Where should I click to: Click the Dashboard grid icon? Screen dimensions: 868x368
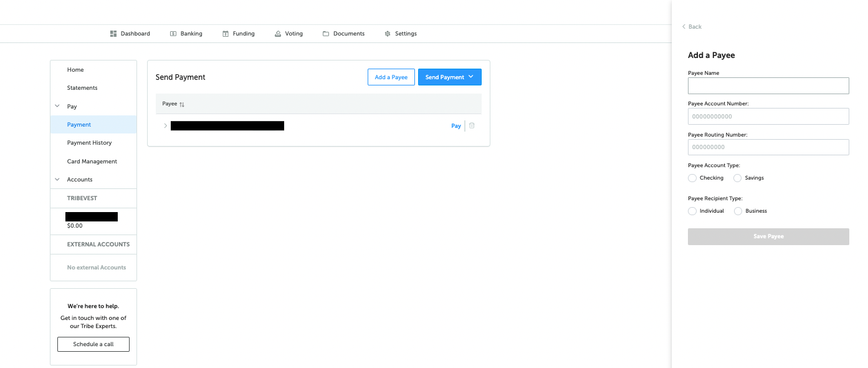(x=113, y=34)
